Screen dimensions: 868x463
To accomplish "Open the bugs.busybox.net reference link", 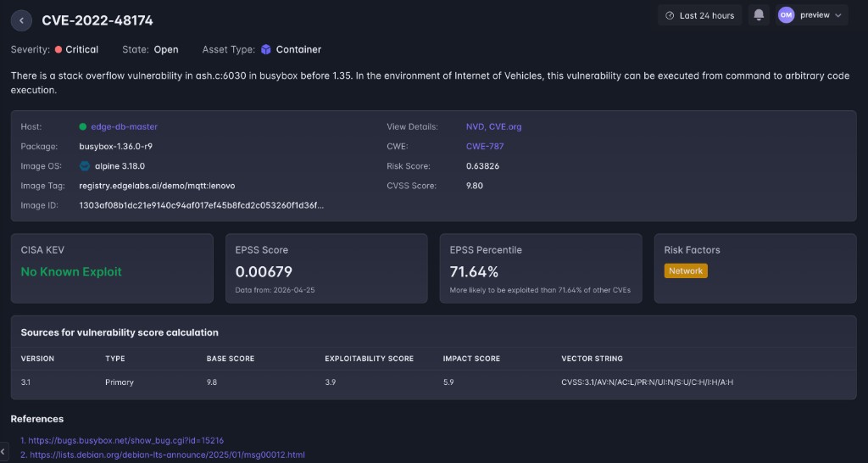I will tap(125, 440).
